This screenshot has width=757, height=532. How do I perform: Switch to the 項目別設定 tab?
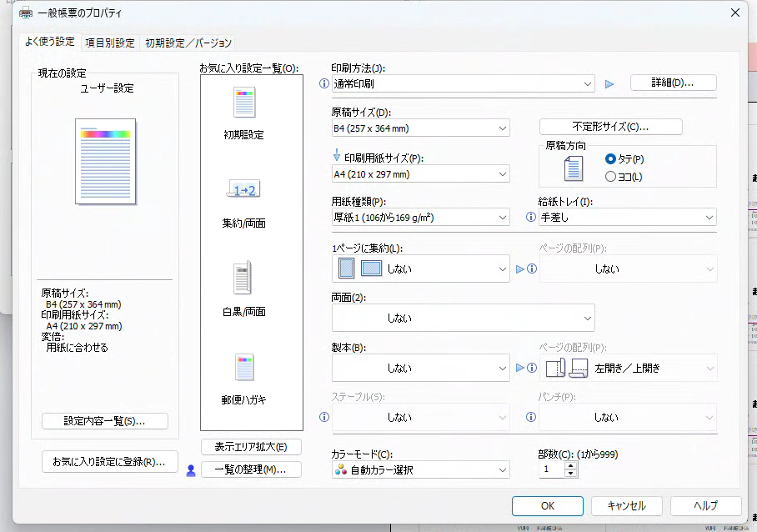coord(109,43)
